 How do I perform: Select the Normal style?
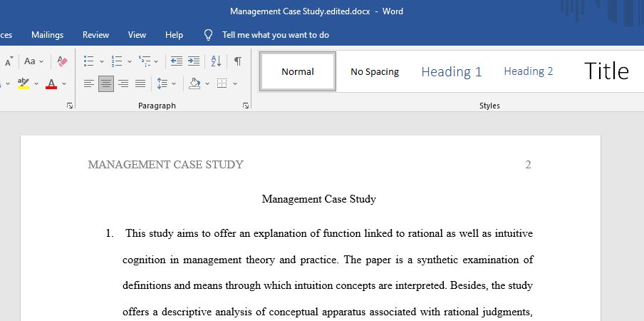[x=298, y=71]
